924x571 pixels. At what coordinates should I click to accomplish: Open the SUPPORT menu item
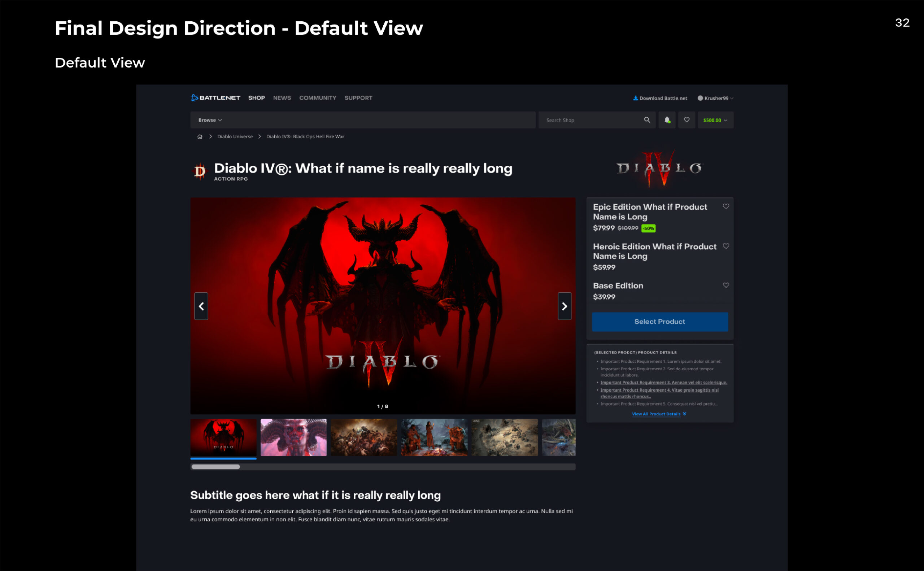tap(358, 98)
